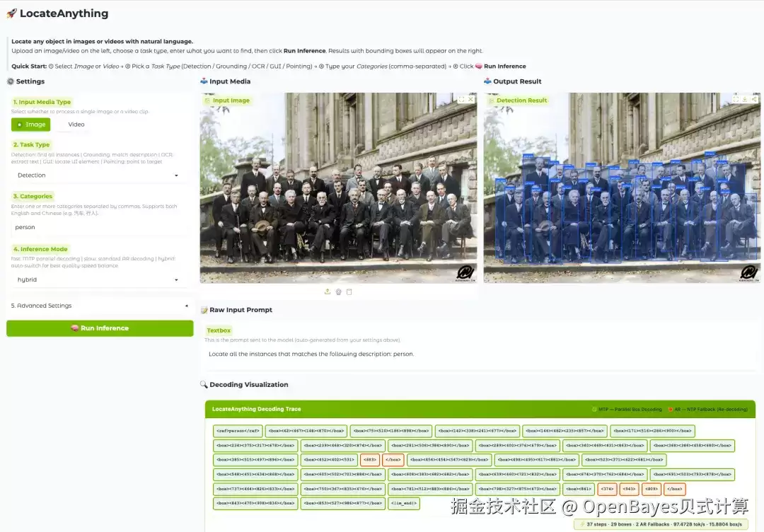Start detection with Run Inference button

click(x=100, y=328)
